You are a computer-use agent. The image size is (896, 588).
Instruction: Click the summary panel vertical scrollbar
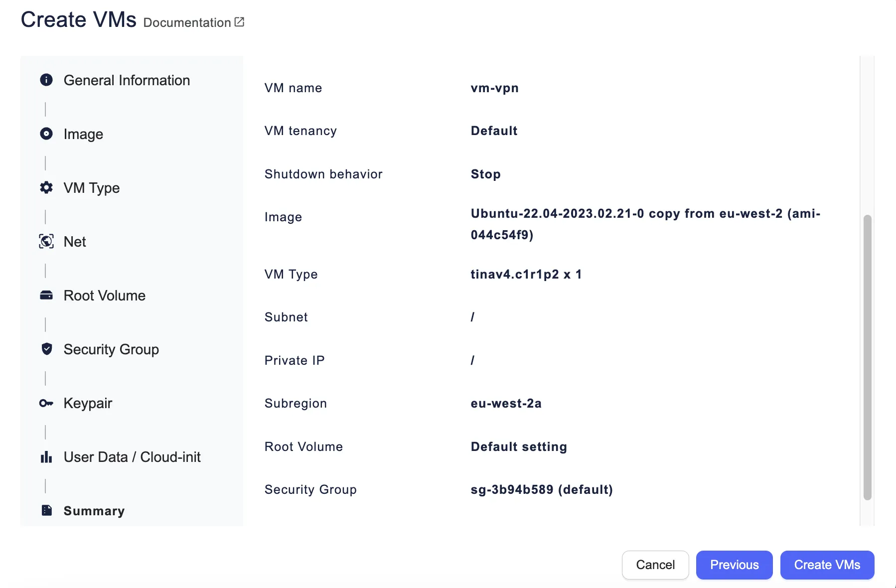click(x=867, y=357)
